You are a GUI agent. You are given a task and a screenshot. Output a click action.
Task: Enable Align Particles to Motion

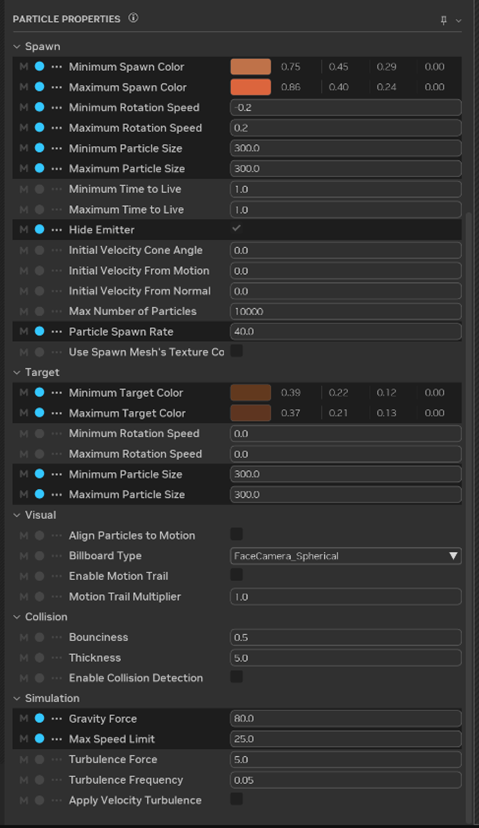[237, 534]
